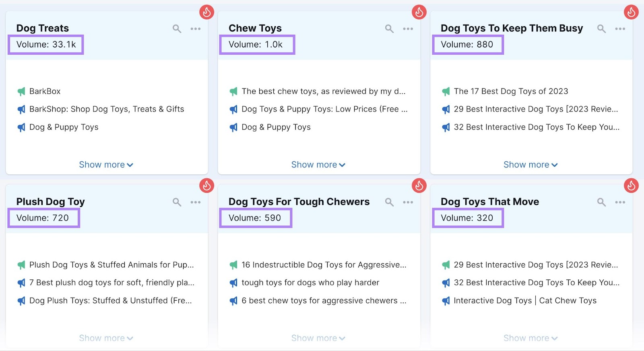The height and width of the screenshot is (351, 644).
Task: Open Plush Dog Toys & Stuffed Animals headline
Action: pyautogui.click(x=111, y=265)
